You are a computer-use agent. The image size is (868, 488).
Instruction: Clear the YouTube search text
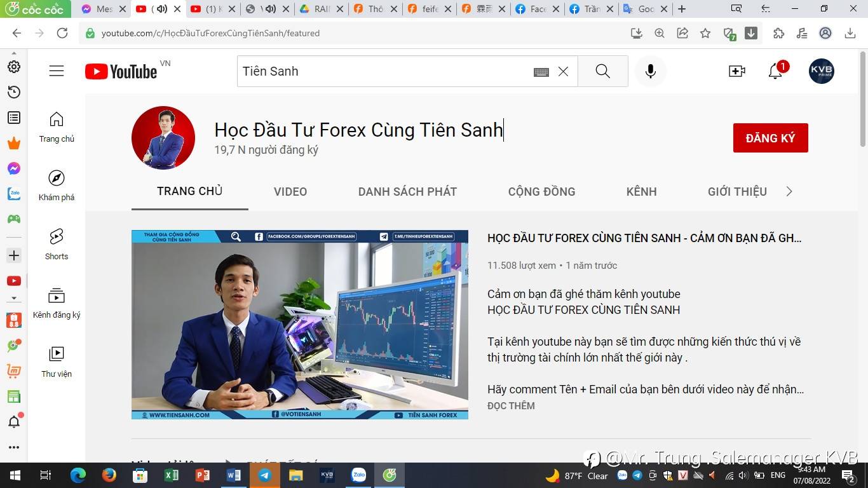pyautogui.click(x=563, y=72)
